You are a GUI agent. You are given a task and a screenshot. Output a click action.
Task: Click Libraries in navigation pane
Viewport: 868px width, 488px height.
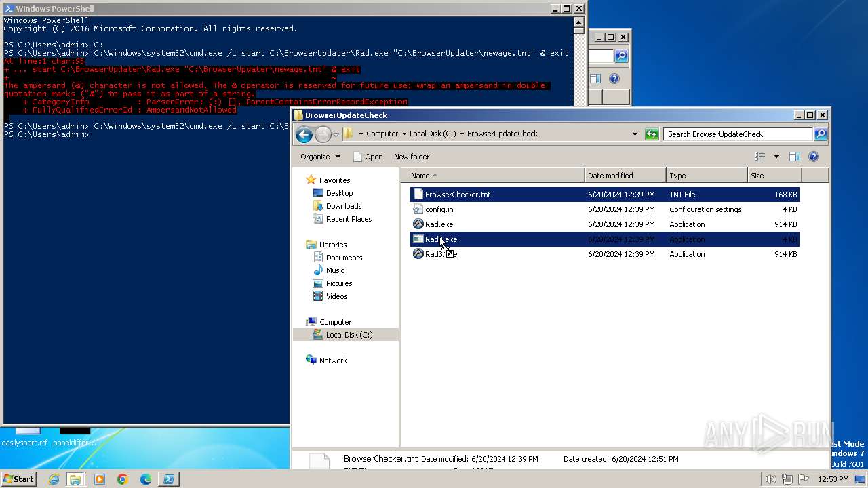(332, 245)
